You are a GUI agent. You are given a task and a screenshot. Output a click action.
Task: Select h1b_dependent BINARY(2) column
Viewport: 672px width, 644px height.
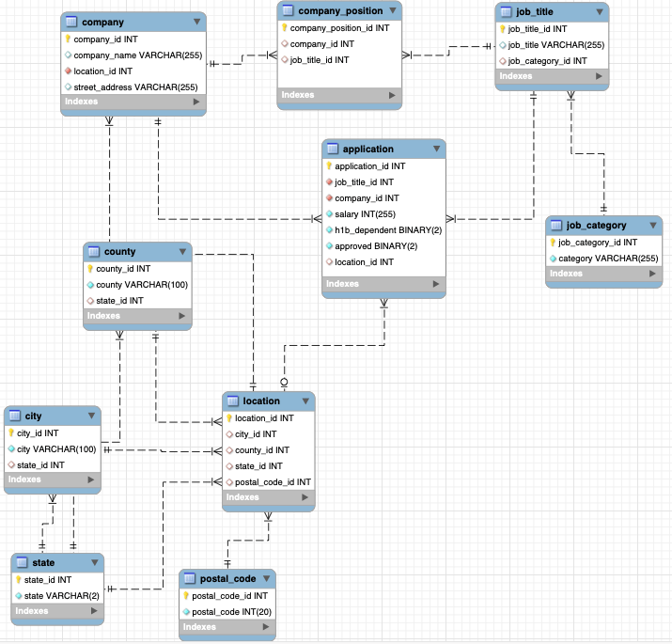[383, 229]
